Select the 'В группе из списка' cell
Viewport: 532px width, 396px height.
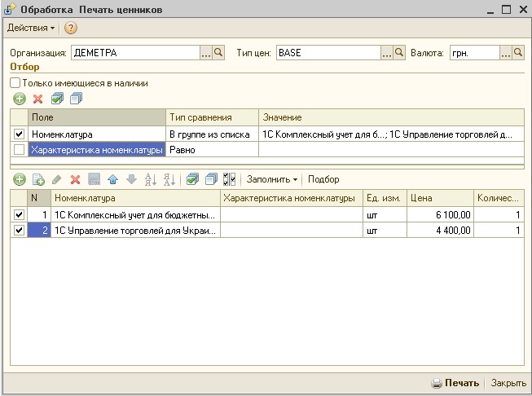(x=212, y=134)
